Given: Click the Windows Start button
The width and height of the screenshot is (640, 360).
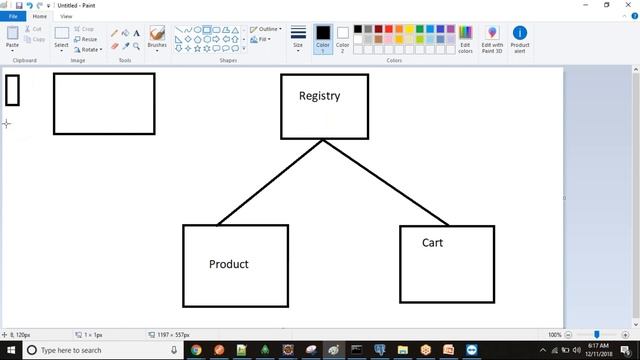Looking at the screenshot, I should tap(11, 350).
